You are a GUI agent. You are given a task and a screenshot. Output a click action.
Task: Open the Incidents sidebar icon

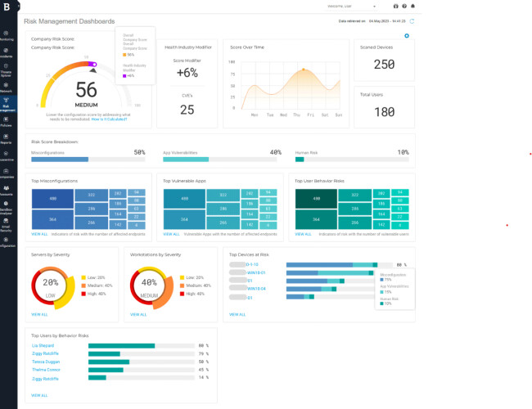pos(7,52)
